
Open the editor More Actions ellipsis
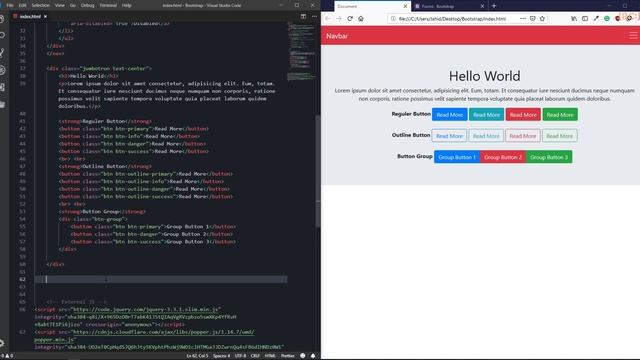(314, 16)
